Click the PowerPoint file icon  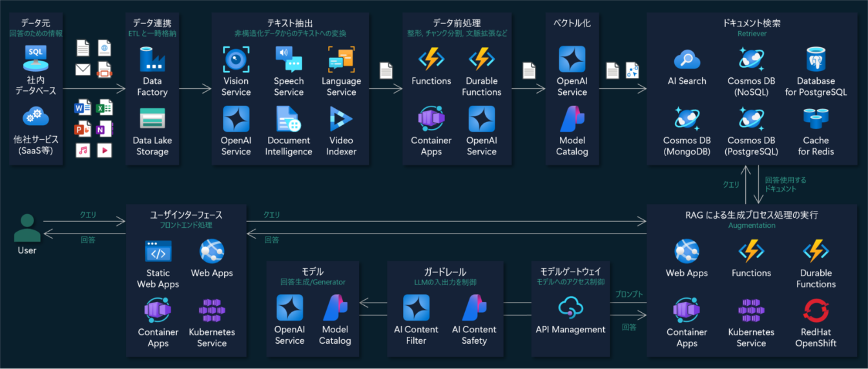click(x=83, y=129)
